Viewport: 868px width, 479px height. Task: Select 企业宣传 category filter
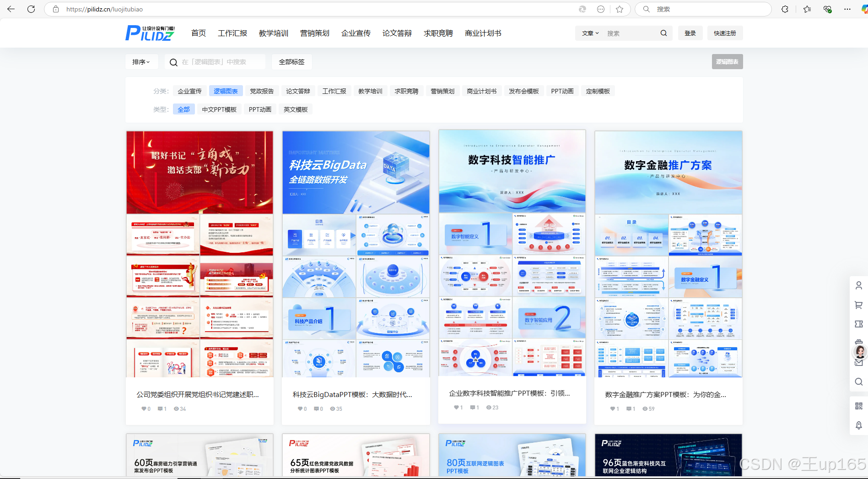coord(190,91)
